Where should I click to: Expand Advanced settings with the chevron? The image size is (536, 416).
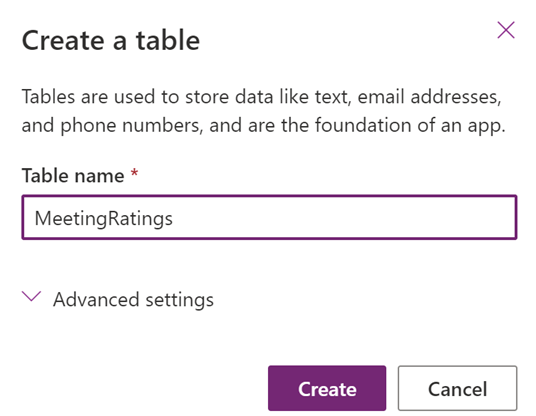point(31,296)
